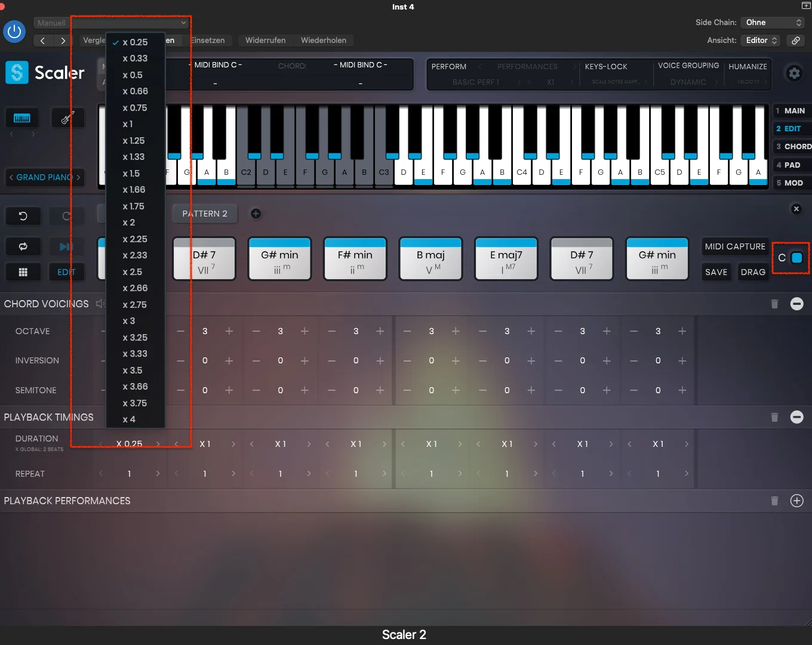
Task: Collapse the Chord Voicings section
Action: pyautogui.click(x=796, y=304)
